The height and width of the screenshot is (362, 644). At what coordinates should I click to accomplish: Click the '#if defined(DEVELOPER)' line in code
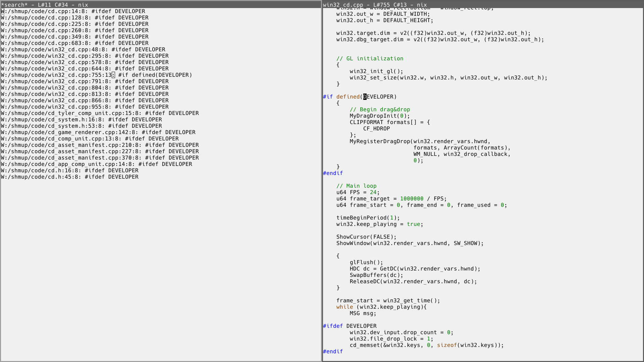[x=360, y=97]
